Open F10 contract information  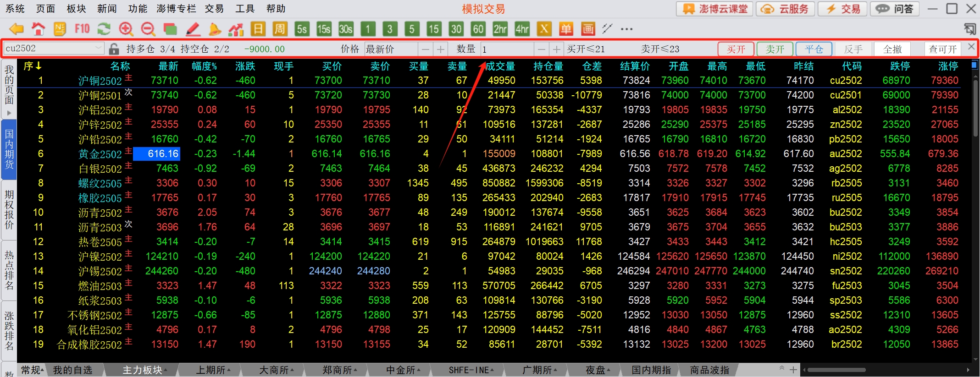click(82, 29)
